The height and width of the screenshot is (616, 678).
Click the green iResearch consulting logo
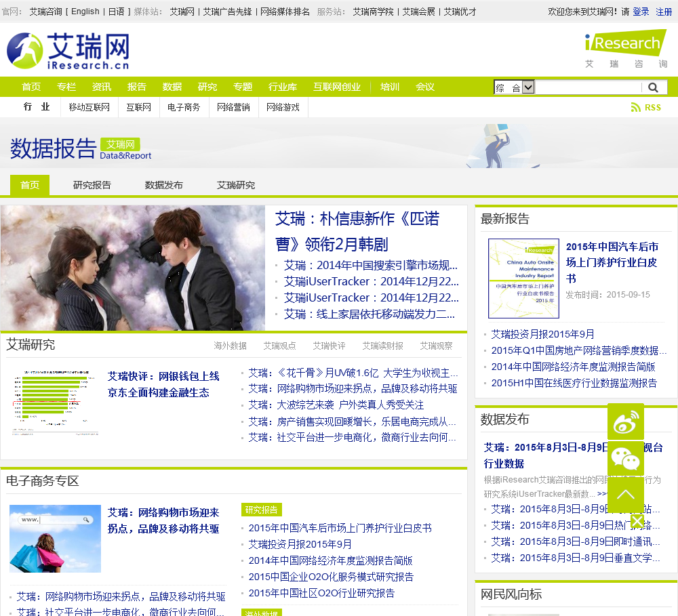626,49
